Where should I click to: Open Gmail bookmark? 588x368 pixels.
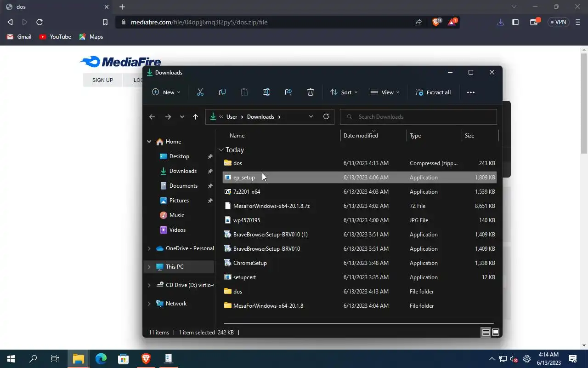[19, 37]
